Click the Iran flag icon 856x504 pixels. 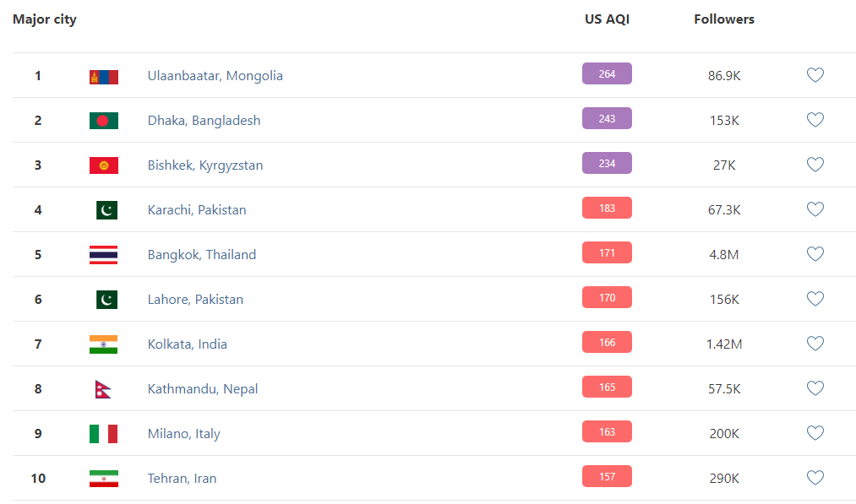point(104,479)
